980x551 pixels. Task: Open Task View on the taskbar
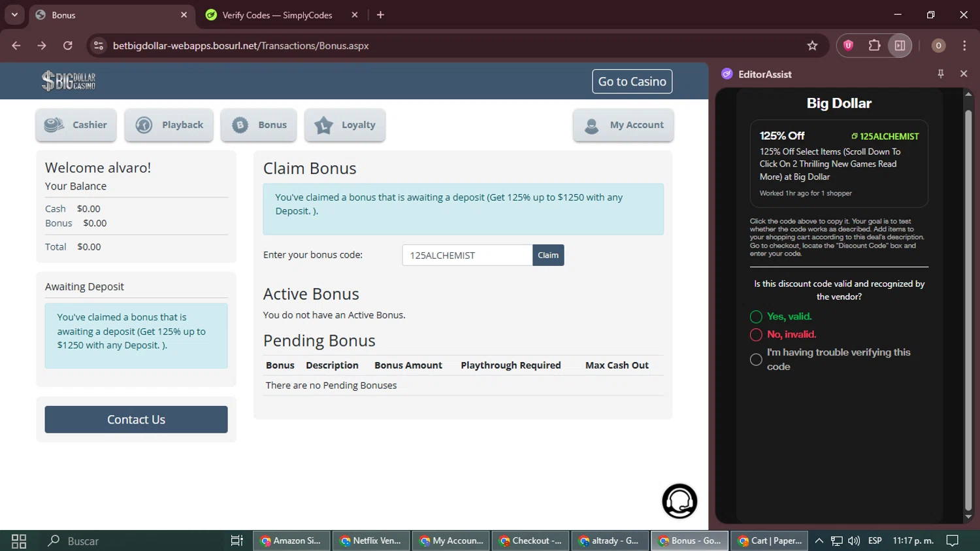pyautogui.click(x=237, y=541)
